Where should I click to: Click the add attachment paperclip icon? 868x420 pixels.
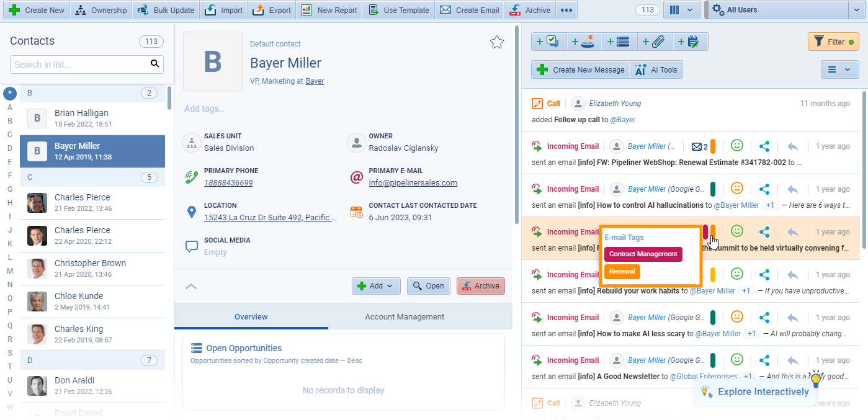pyautogui.click(x=655, y=41)
